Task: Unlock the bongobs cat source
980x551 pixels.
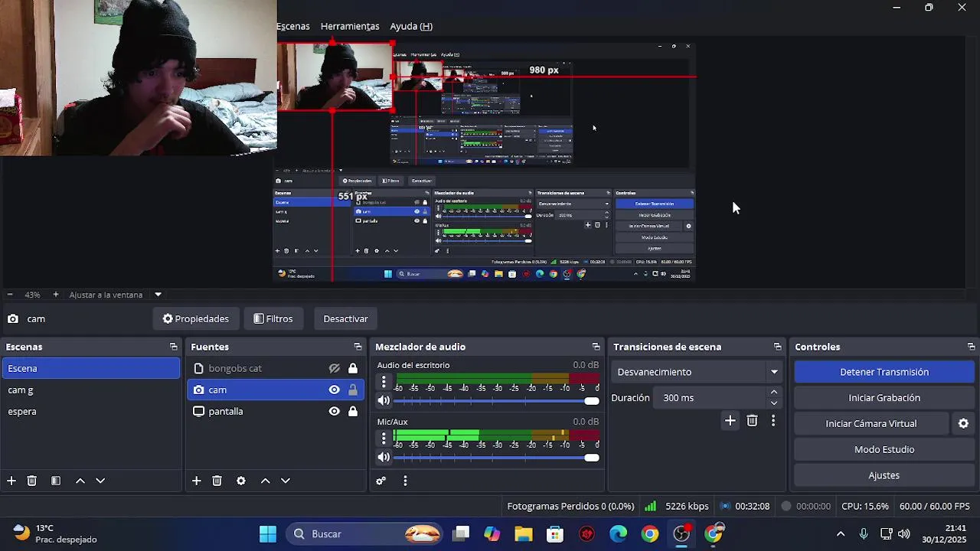Action: [x=353, y=368]
